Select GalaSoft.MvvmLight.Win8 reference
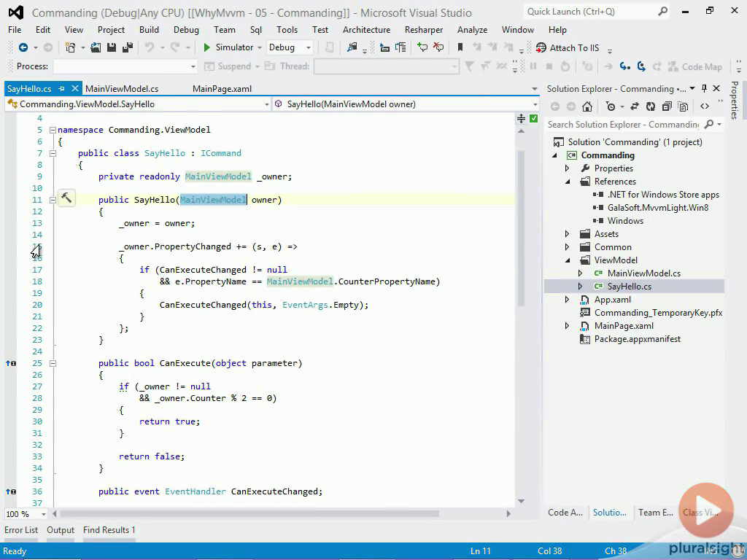Screen dimensions: 747x560 (657, 208)
